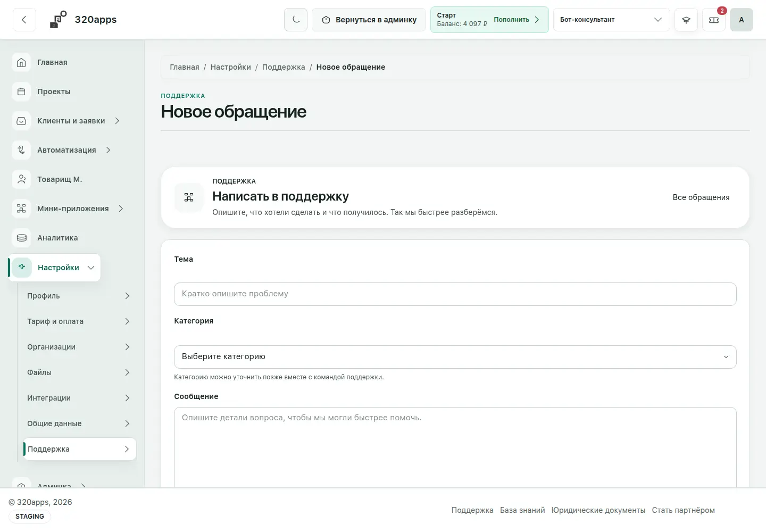Screen dimensions: 766x532
Task: Open the graduation cap learning icon
Action: click(686, 20)
